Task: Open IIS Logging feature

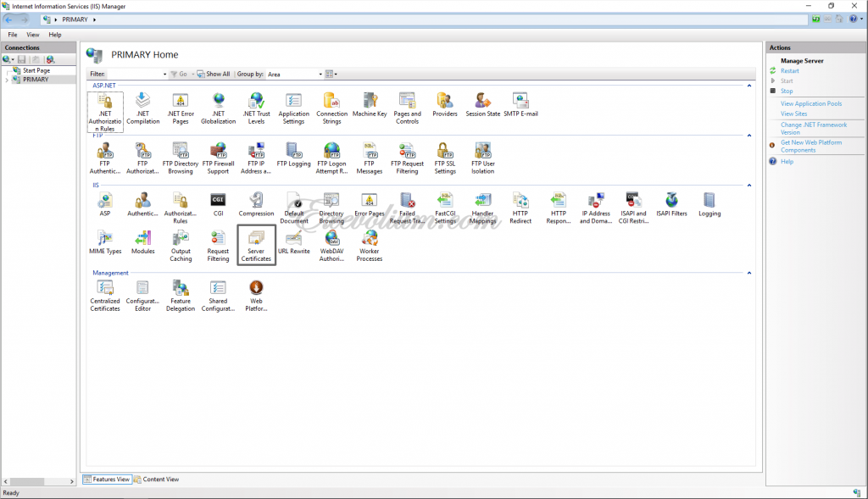Action: pyautogui.click(x=709, y=205)
